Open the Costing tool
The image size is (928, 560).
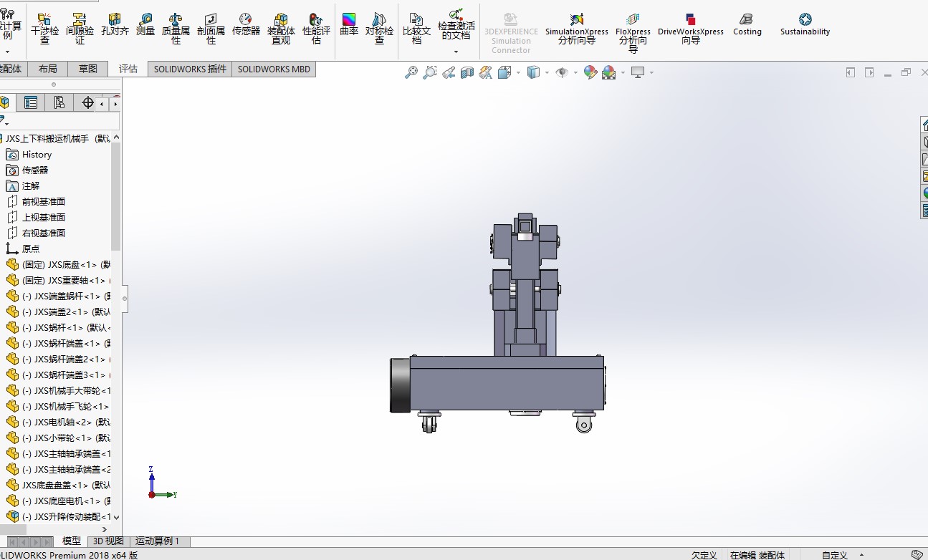[x=747, y=25]
